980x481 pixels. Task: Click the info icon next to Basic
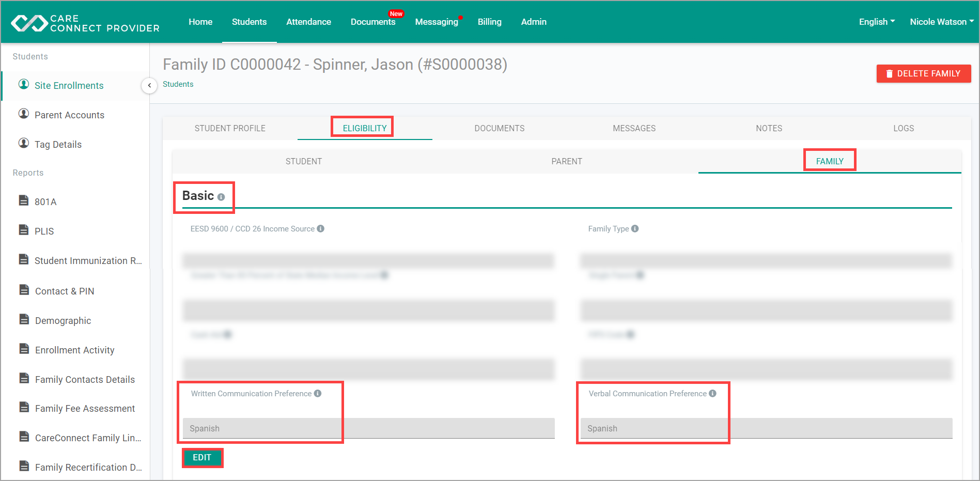coord(222,197)
